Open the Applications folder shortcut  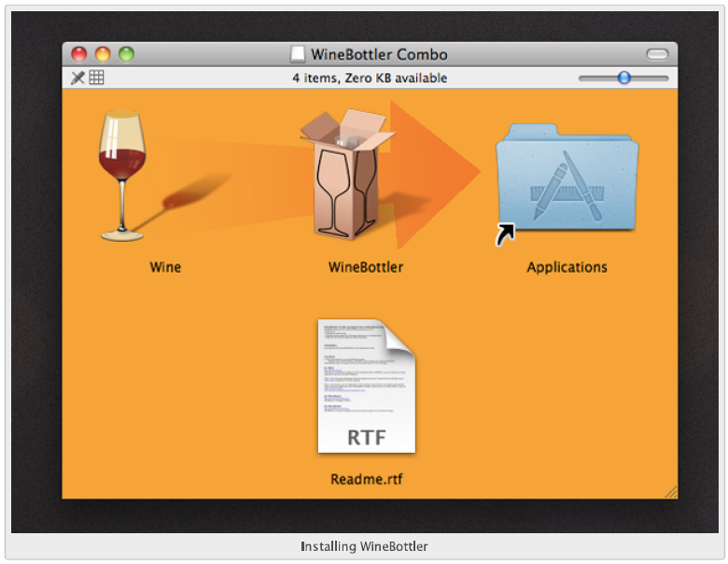(567, 183)
